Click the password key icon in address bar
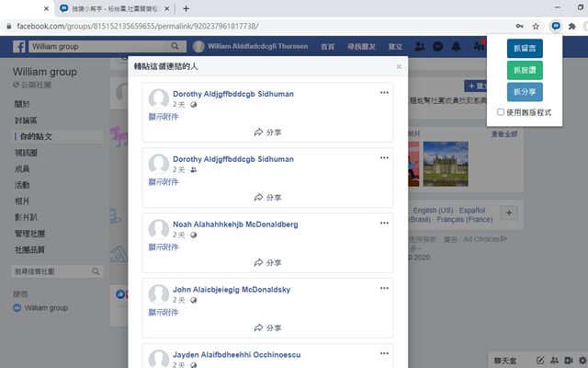 pyautogui.click(x=520, y=27)
